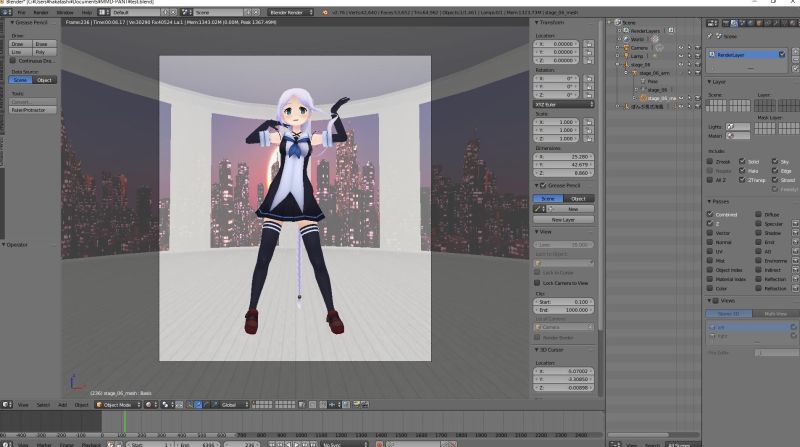800x447 pixels.
Task: Open the Help menu
Action: (x=87, y=12)
